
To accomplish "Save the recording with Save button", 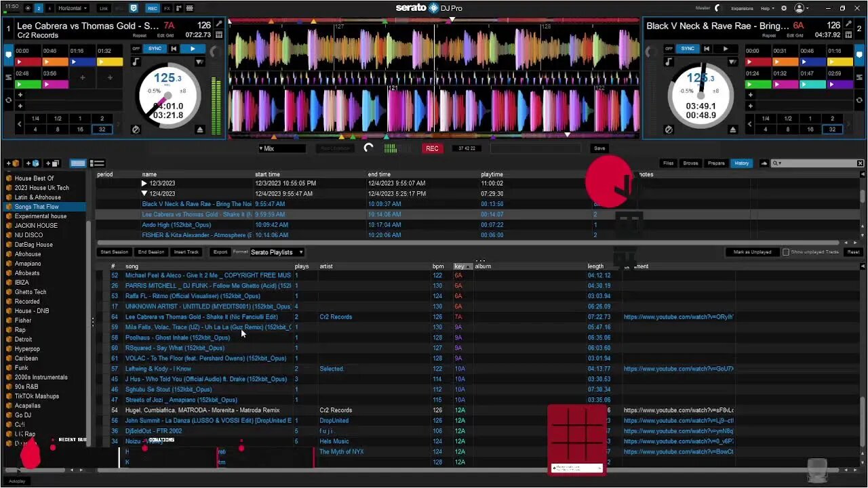I will (x=599, y=148).
